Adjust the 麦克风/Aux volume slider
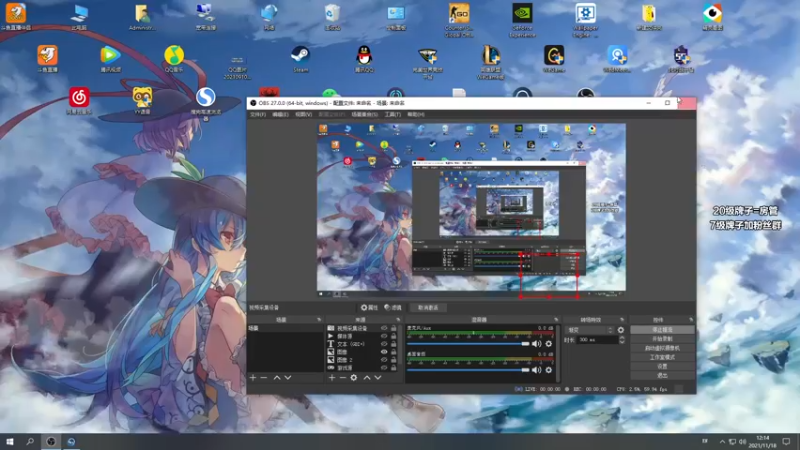800x450 pixels. pos(468,344)
